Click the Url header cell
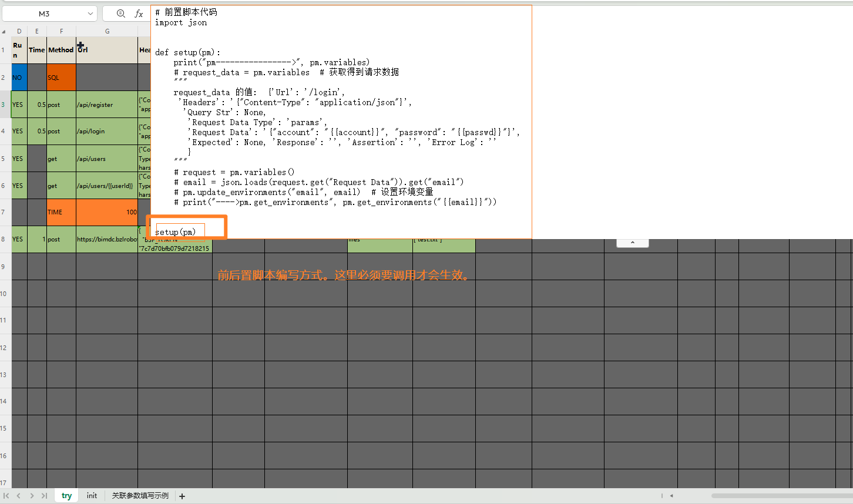The image size is (853, 504). [107, 50]
